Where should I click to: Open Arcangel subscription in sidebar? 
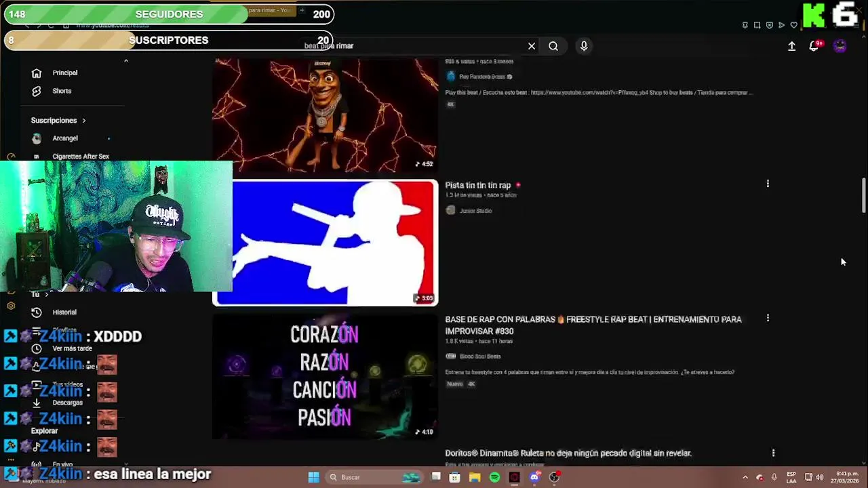click(65, 138)
